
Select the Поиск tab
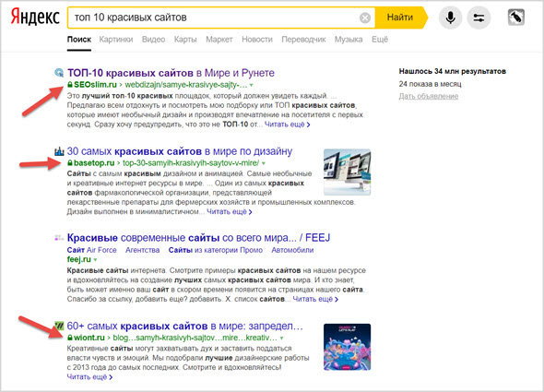coord(79,40)
